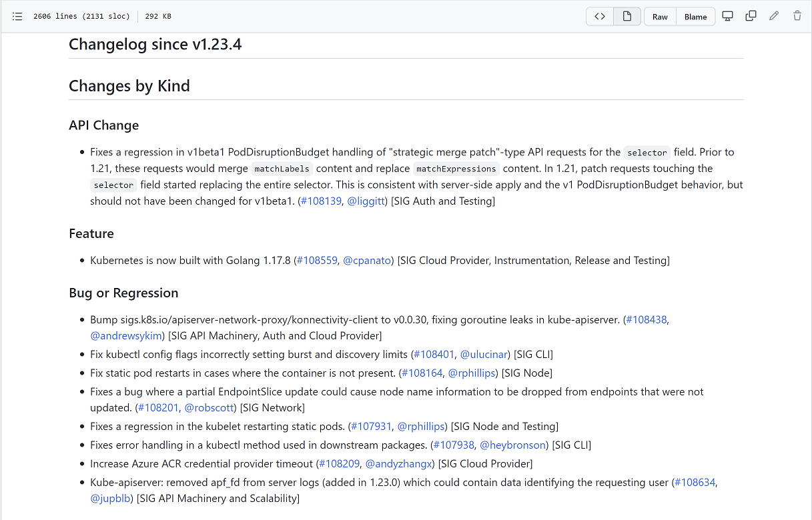The height and width of the screenshot is (520, 812).
Task: Open pull request #108559 link
Action: pos(317,260)
